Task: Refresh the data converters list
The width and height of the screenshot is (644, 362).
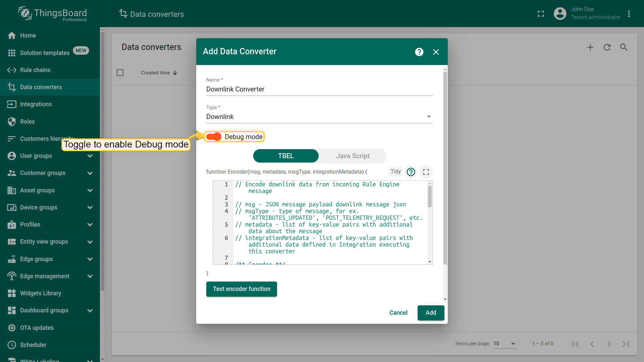Action: pyautogui.click(x=607, y=47)
